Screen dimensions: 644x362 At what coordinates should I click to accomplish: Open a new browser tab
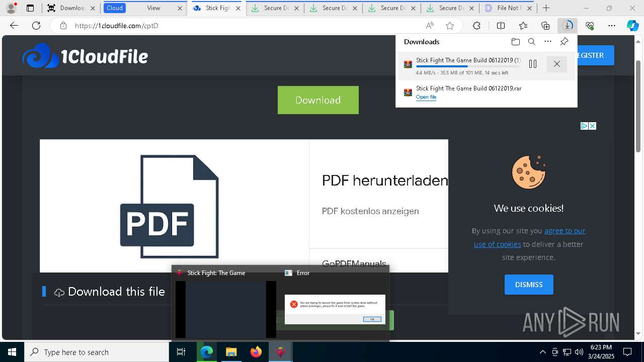point(546,8)
